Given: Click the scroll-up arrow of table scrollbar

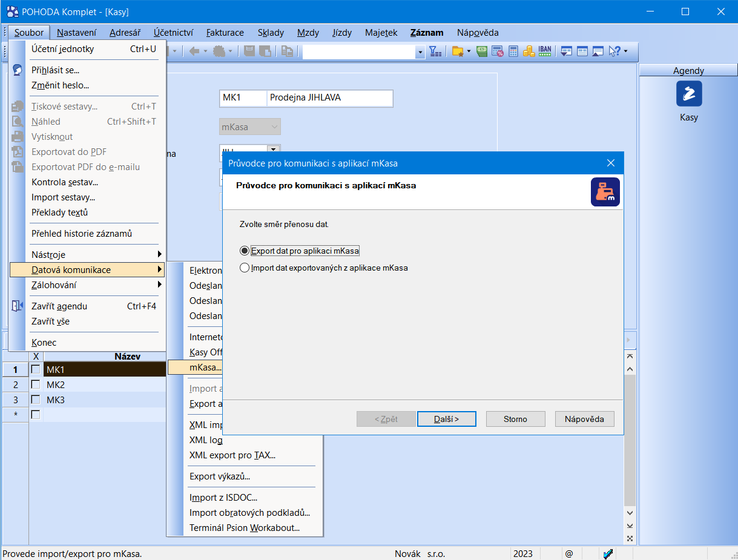Looking at the screenshot, I should click(630, 369).
